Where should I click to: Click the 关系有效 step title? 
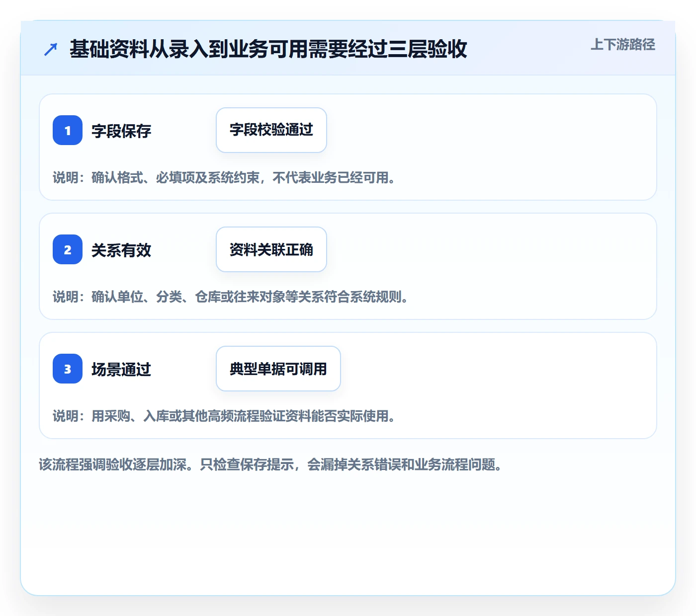coord(121,250)
